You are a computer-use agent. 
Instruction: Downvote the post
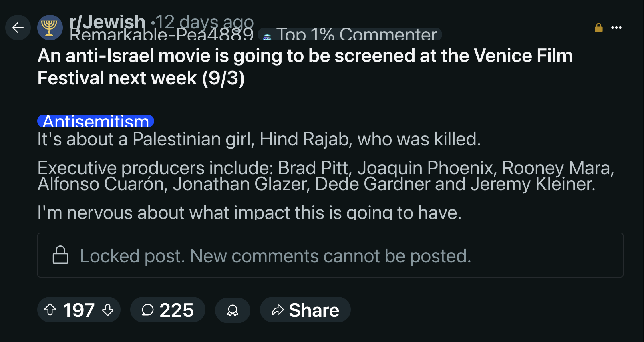point(108,310)
